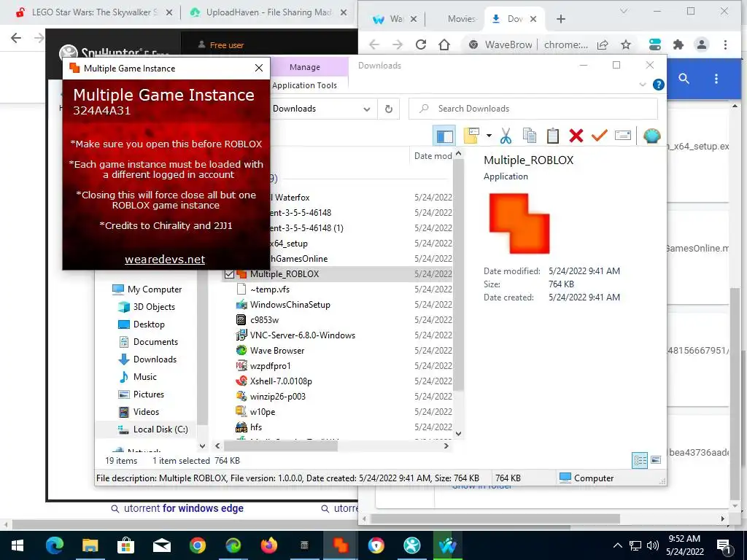Open Microsoft Store from the taskbar
747x560 pixels.
pos(125,545)
